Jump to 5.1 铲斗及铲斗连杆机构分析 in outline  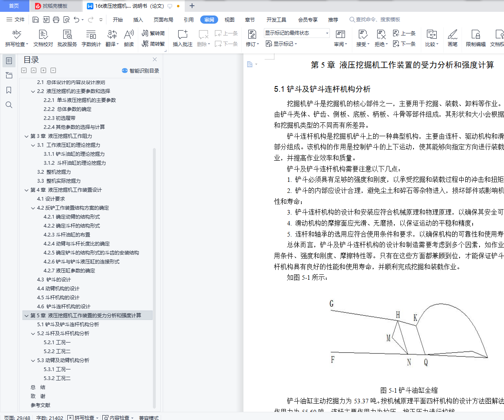(68, 325)
